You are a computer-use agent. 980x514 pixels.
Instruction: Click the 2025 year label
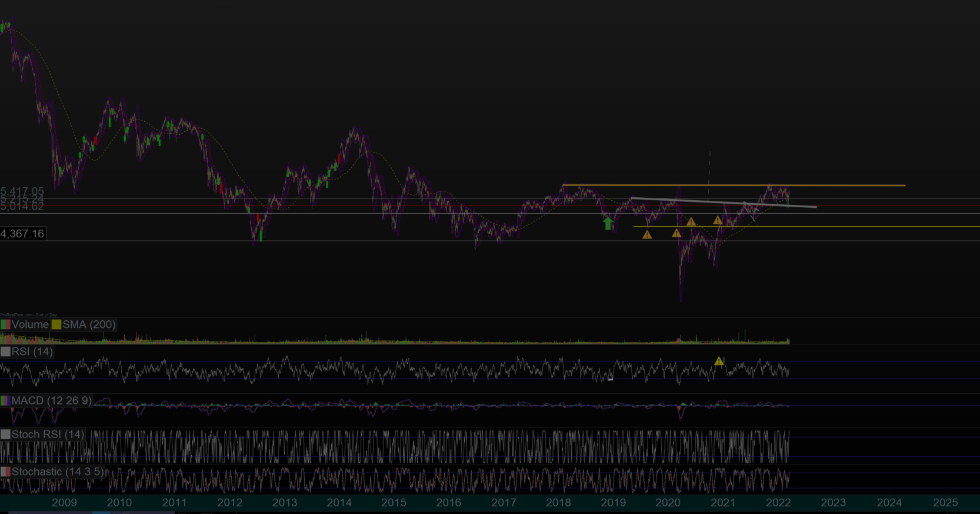pos(945,503)
